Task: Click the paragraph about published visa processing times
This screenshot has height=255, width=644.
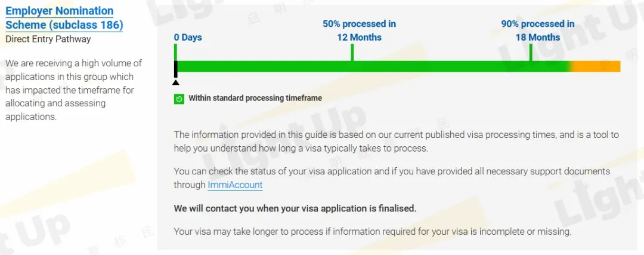Action: (397, 142)
